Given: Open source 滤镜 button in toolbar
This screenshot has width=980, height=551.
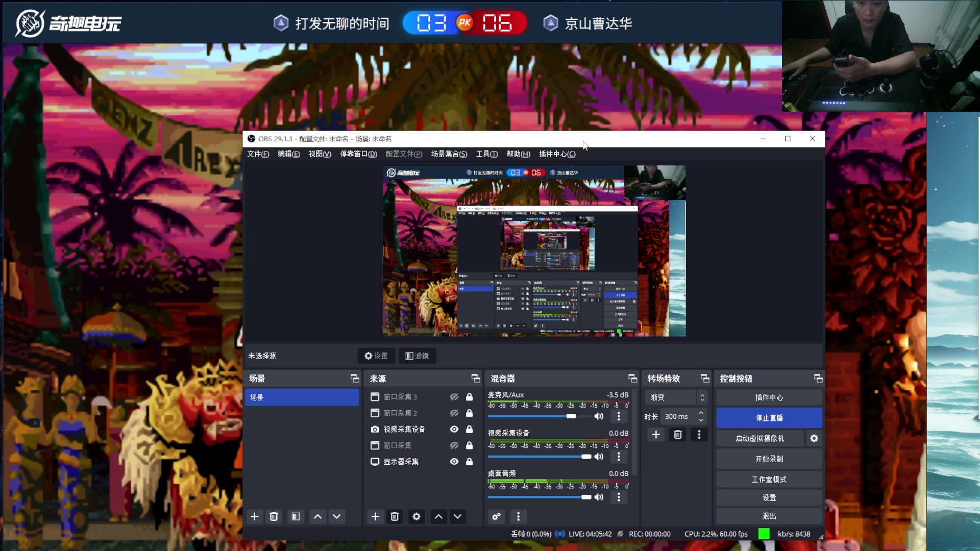Looking at the screenshot, I should tap(417, 356).
